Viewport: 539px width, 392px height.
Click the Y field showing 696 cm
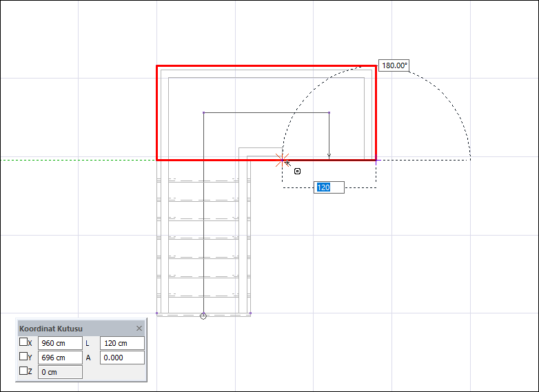[x=60, y=358]
